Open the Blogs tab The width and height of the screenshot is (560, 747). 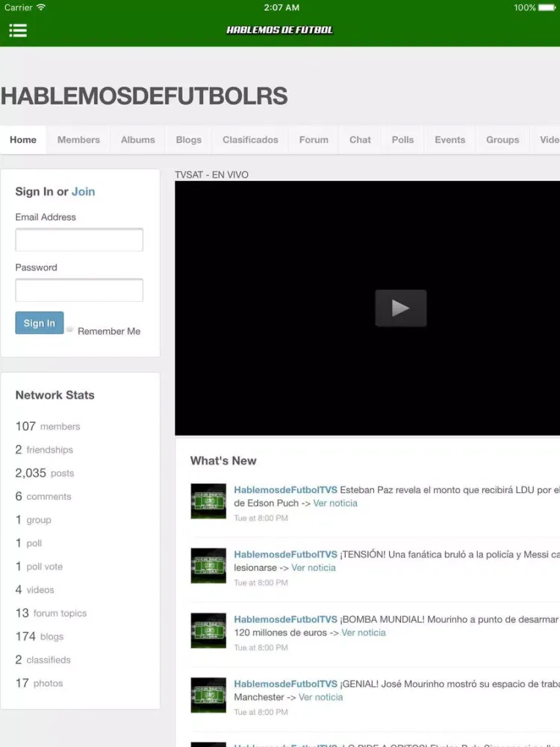(x=189, y=140)
